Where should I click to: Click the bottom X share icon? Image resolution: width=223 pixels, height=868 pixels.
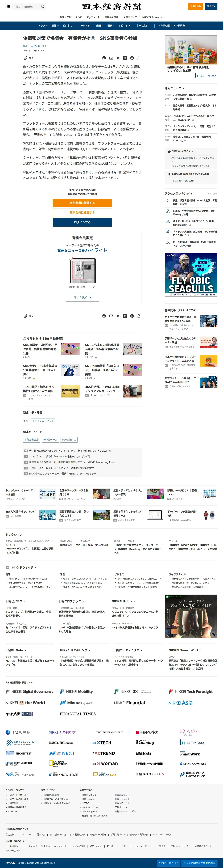point(125,316)
